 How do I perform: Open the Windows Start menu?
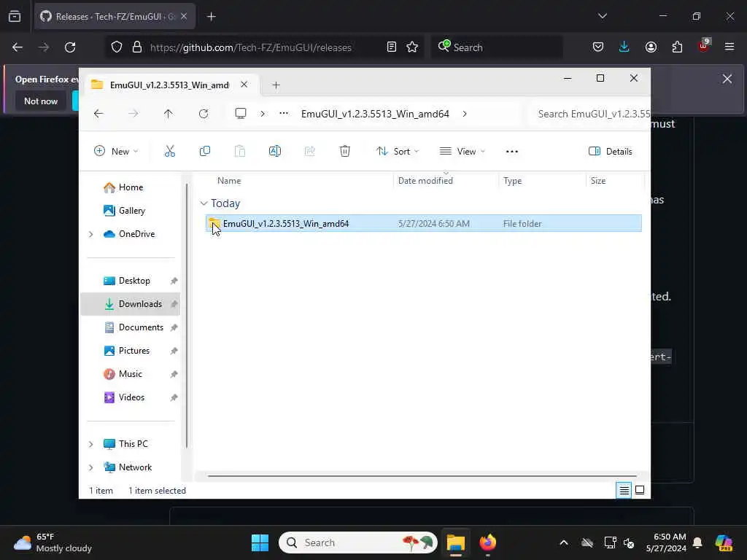point(260,542)
